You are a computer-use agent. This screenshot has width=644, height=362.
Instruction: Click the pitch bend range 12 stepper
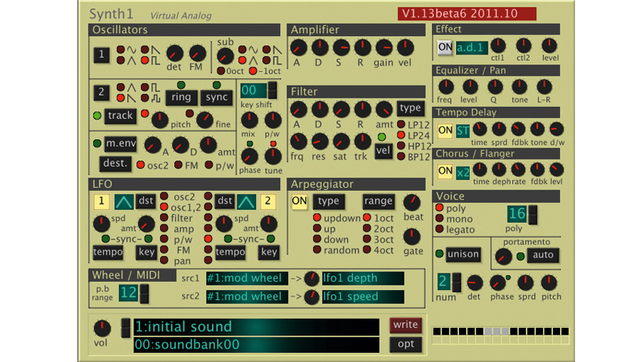coord(144,293)
